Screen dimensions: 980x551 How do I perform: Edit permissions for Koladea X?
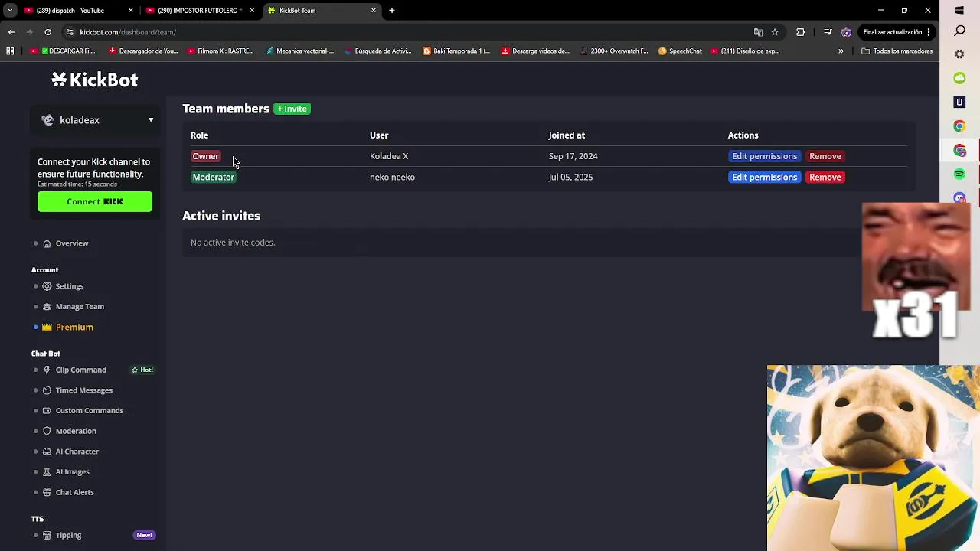[764, 156]
